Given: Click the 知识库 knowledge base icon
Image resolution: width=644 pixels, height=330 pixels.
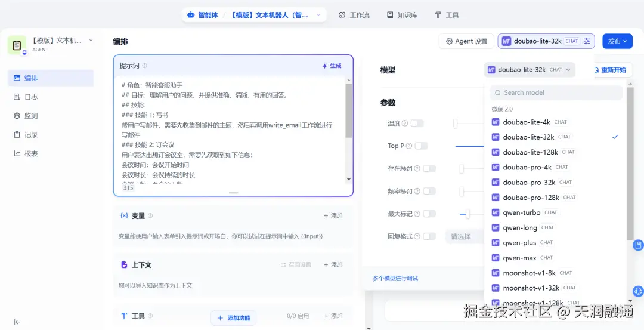Looking at the screenshot, I should pyautogui.click(x=390, y=15).
